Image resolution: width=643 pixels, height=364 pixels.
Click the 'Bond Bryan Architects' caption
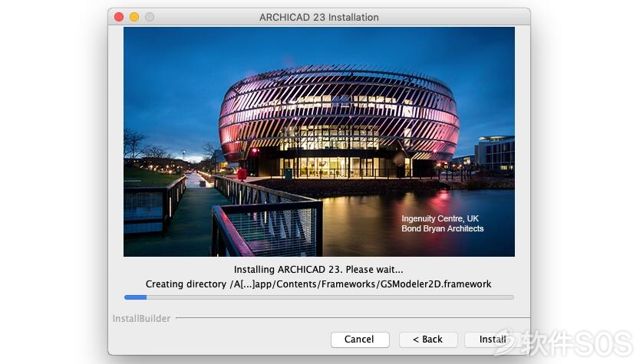pyautogui.click(x=443, y=228)
